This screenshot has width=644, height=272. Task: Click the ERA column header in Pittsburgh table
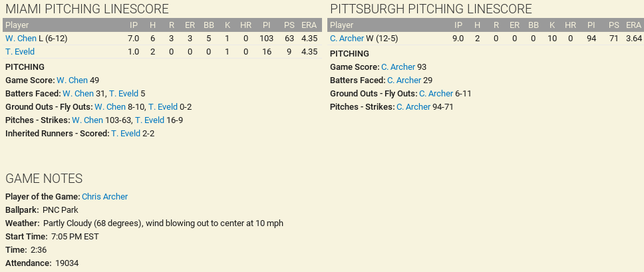click(x=633, y=25)
